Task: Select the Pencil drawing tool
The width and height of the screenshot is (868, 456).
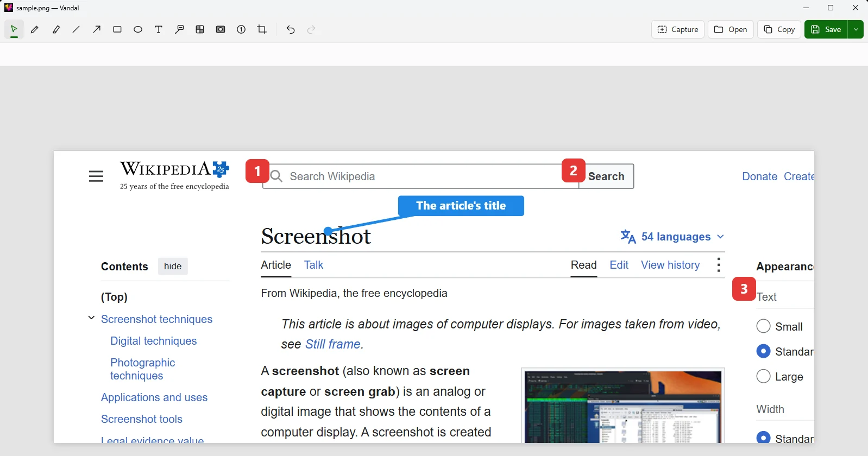Action: point(35,29)
